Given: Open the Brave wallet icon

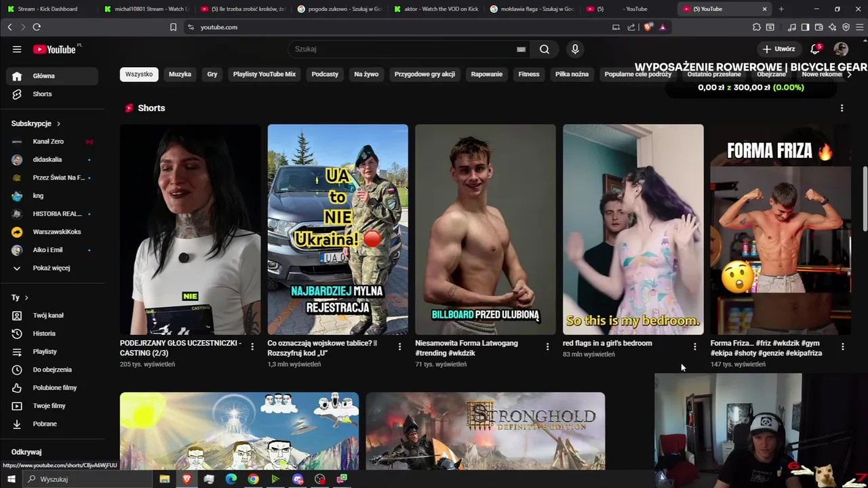Looking at the screenshot, I should pyautogui.click(x=818, y=27).
